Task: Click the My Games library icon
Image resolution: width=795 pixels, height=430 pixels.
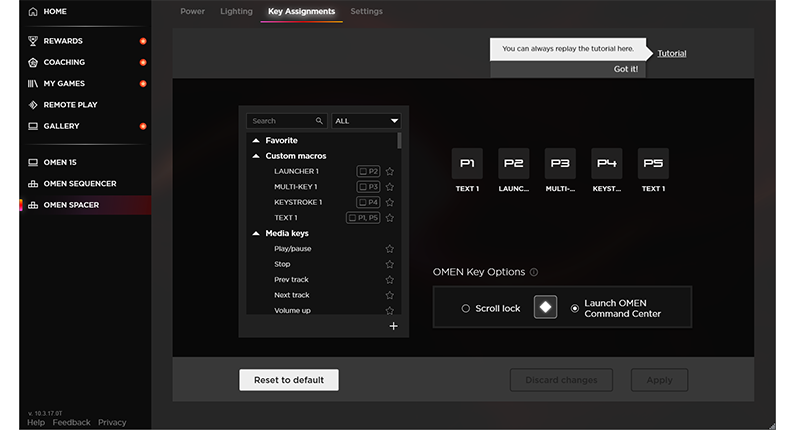Action: click(33, 83)
